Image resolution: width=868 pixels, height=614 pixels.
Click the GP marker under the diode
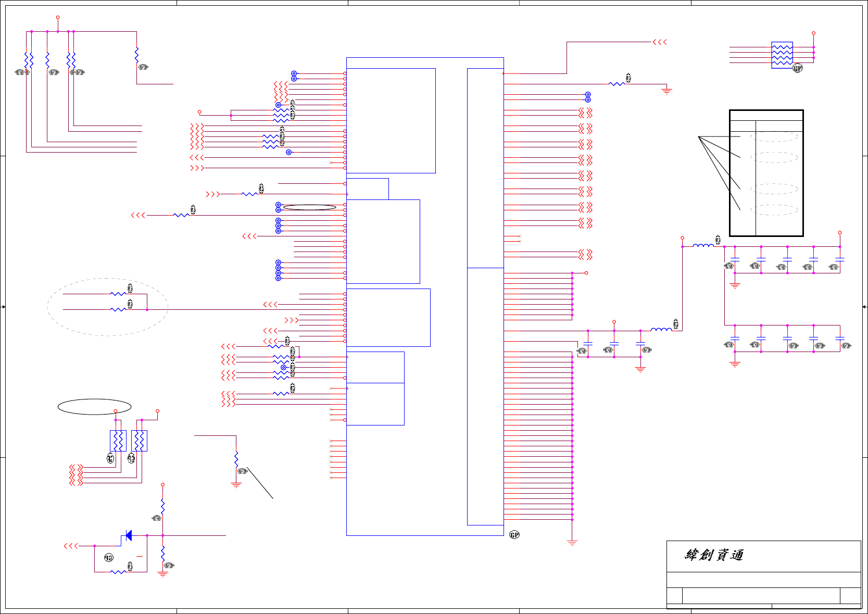(109, 558)
